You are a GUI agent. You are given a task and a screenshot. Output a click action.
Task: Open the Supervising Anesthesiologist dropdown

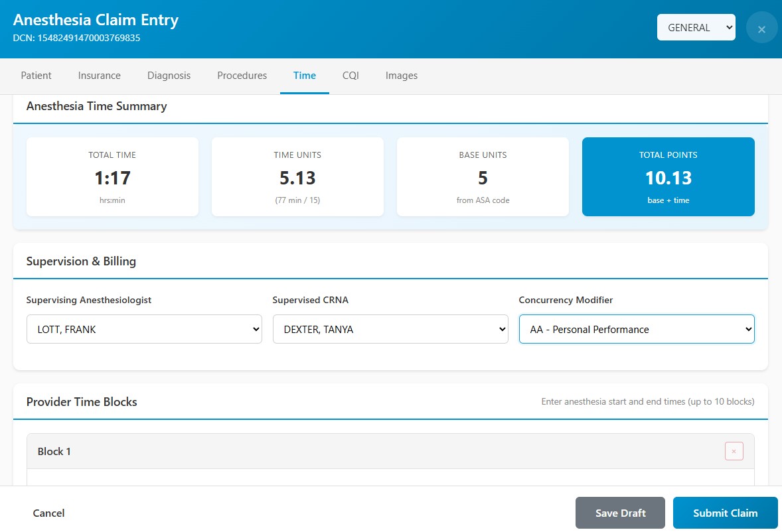point(144,329)
